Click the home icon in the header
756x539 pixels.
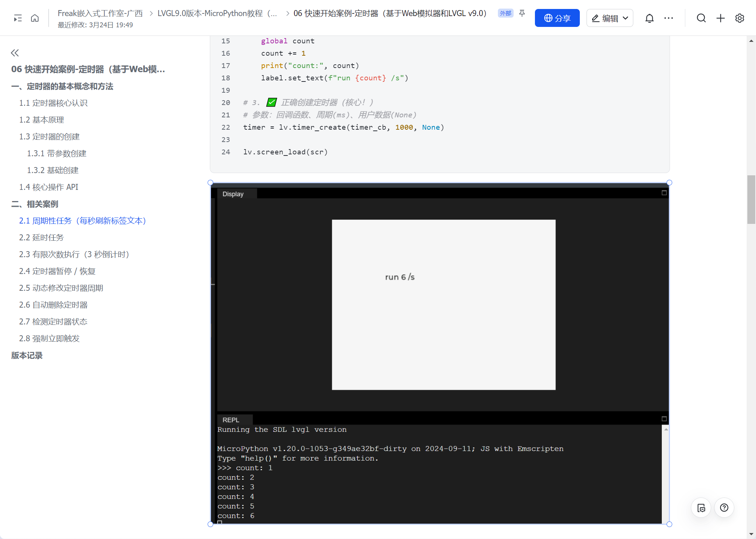point(35,18)
